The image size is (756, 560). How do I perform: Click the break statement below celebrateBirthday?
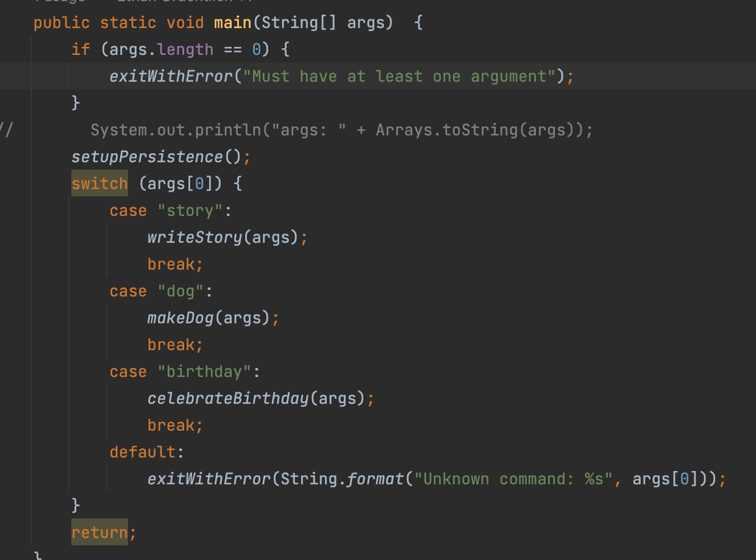171,425
